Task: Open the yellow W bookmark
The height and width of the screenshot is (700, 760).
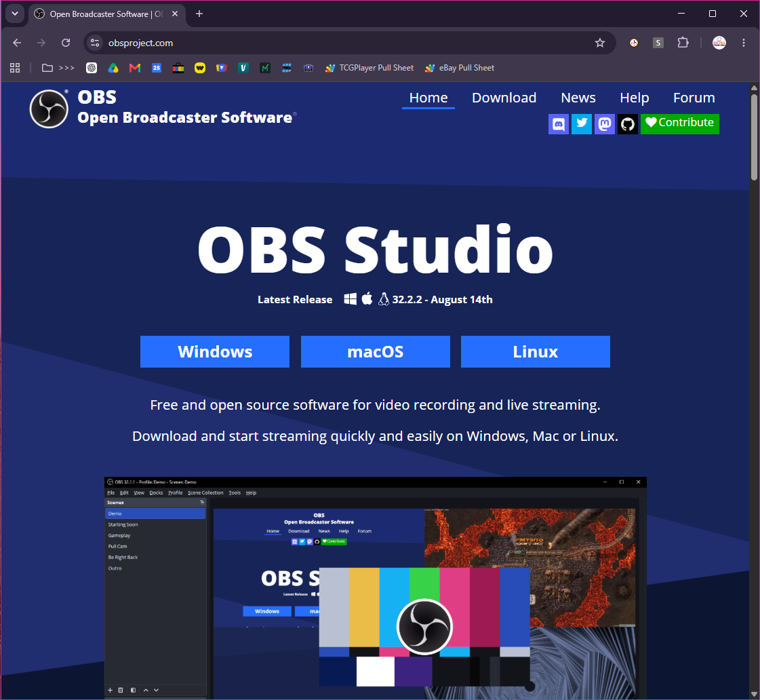Action: click(x=200, y=68)
